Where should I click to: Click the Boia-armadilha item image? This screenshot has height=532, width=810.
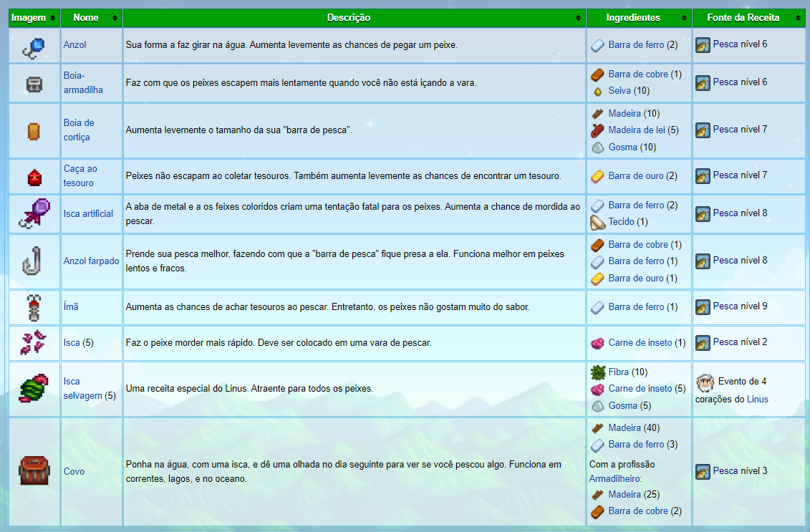click(34, 84)
